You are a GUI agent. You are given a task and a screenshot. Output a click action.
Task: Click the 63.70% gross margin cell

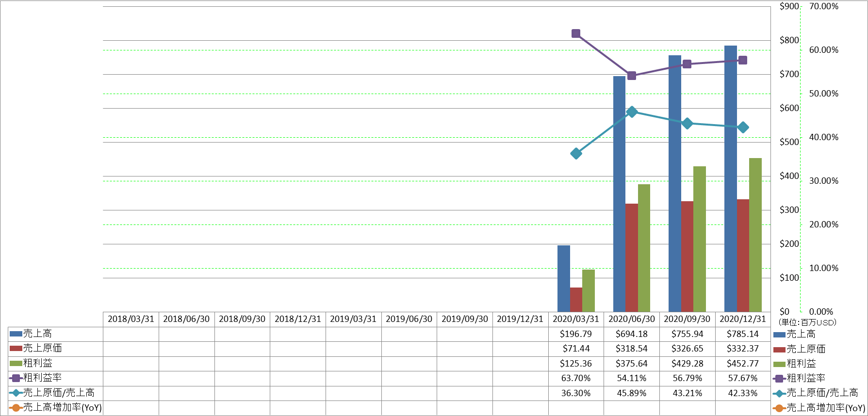pos(576,378)
